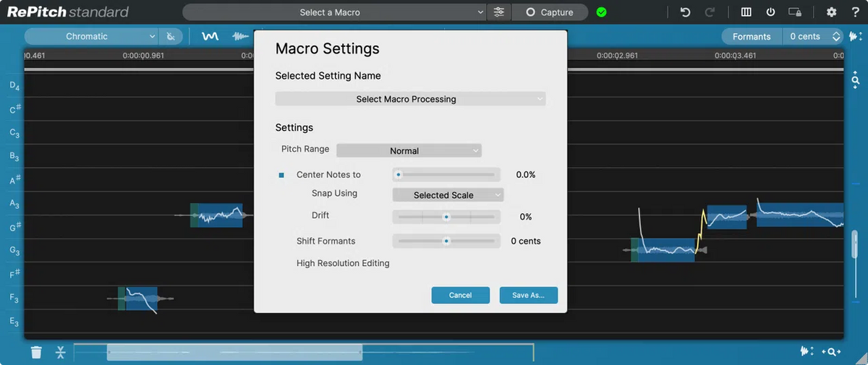
Task: Open the Chromatic scale dropdown
Action: pos(92,36)
